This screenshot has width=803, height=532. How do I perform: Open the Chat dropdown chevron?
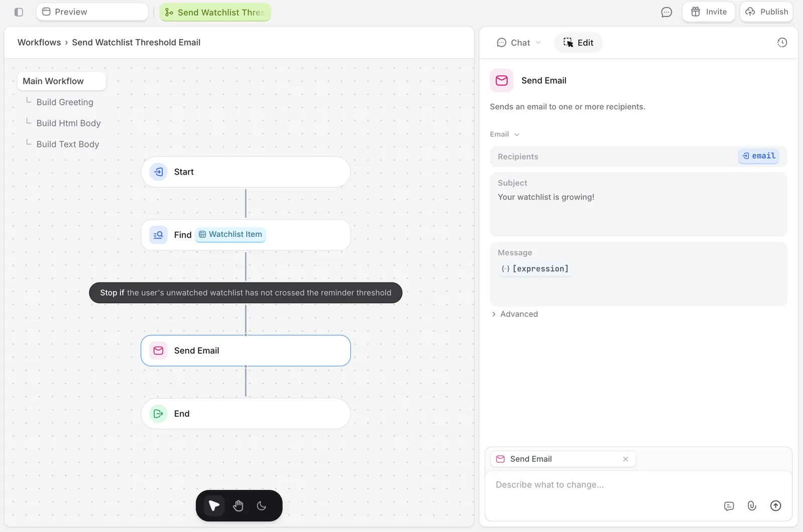click(x=539, y=43)
